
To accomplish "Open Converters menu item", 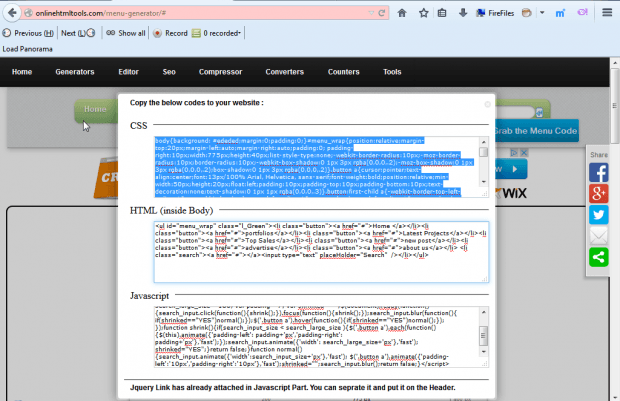I will [285, 72].
